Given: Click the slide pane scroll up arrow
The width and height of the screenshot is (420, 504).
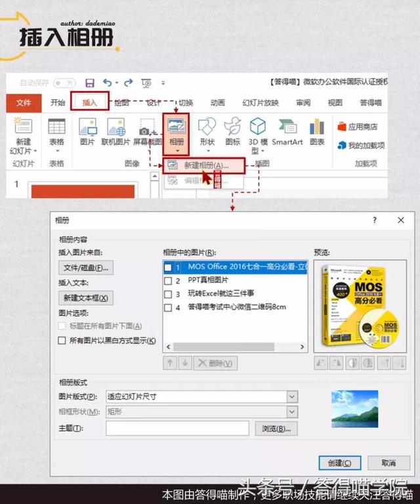Looking at the screenshot, I should coord(155,176).
